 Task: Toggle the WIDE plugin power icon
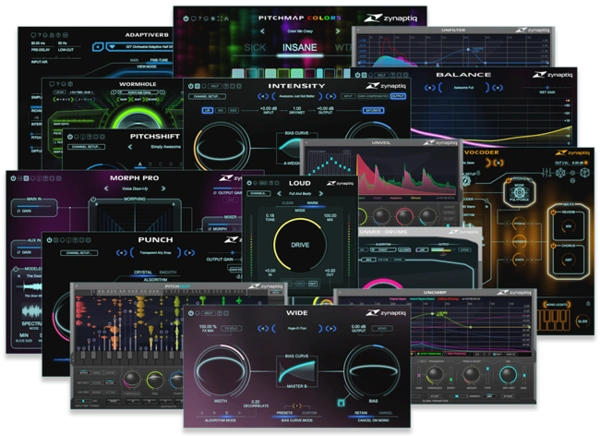[191, 313]
